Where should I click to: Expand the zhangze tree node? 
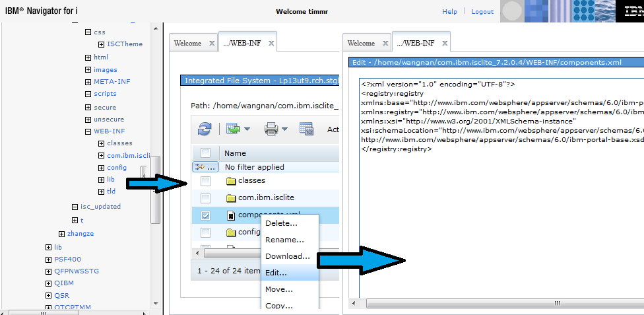coord(61,234)
